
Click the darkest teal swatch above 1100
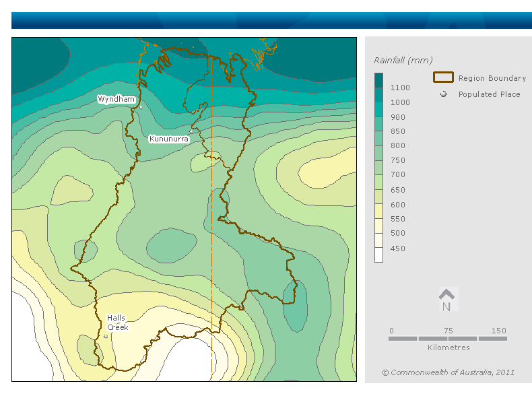tap(378, 80)
